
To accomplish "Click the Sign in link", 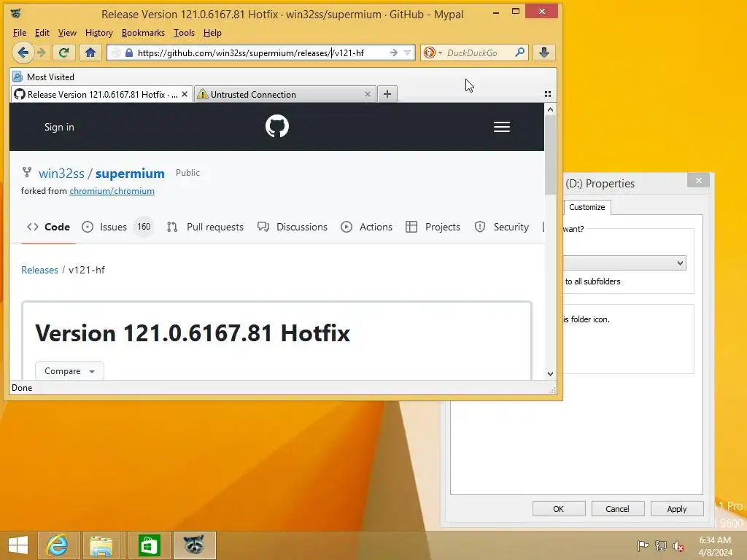I will point(59,127).
